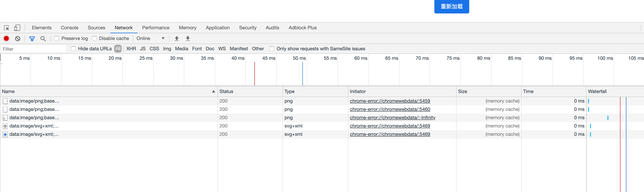Screen dimensions: 644x192
Task: Enable the Preserve log checkbox
Action: pyautogui.click(x=57, y=38)
